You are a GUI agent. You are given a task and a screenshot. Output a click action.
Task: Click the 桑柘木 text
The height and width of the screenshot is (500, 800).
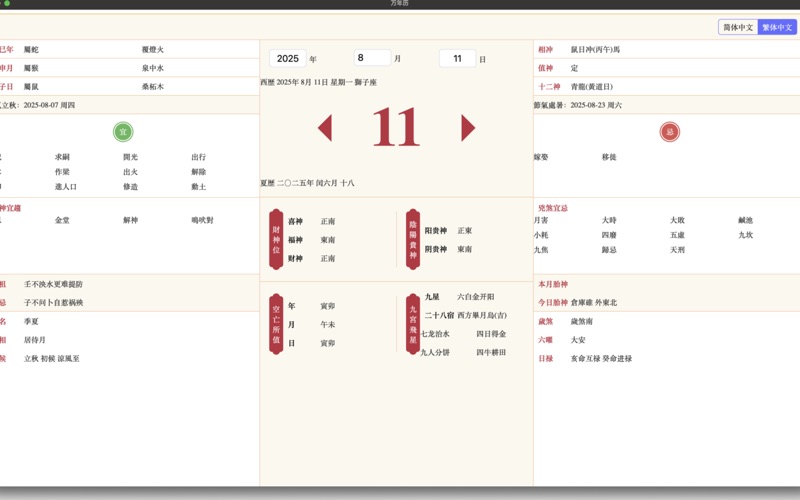pyautogui.click(x=153, y=87)
